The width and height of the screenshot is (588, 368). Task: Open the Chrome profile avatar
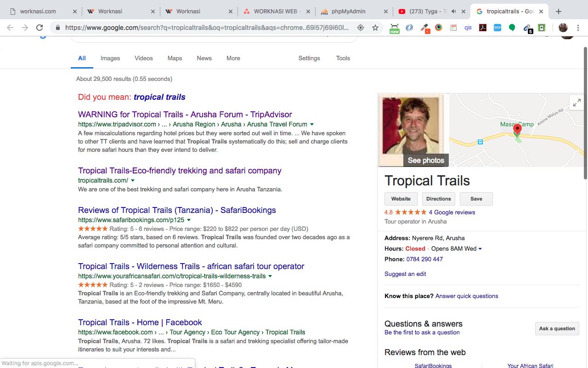coord(563,28)
